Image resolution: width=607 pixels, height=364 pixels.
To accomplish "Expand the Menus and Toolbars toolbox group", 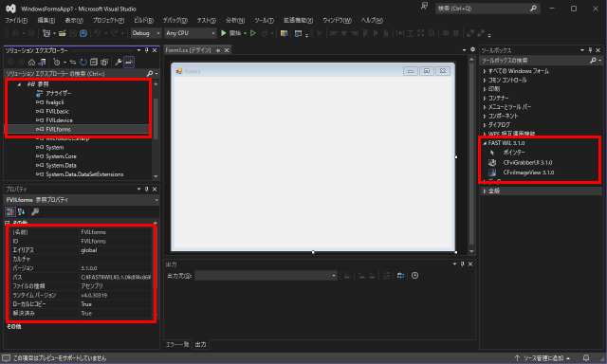I will [485, 107].
